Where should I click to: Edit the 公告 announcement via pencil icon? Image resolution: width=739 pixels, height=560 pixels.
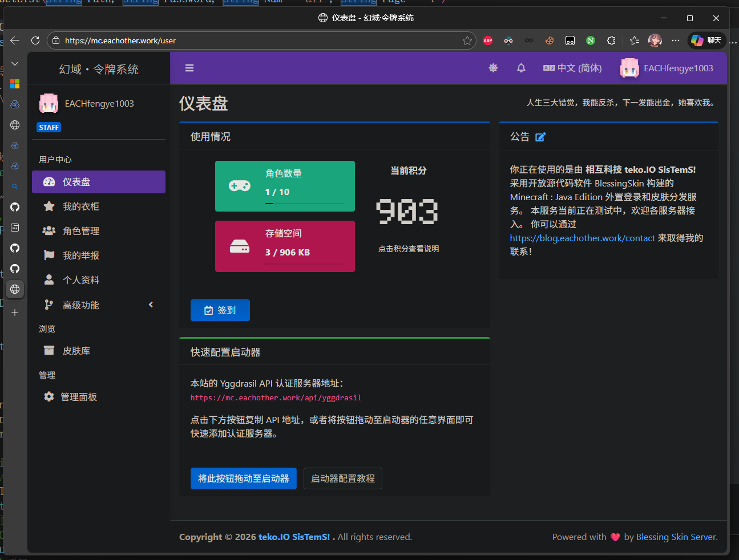pyautogui.click(x=540, y=136)
